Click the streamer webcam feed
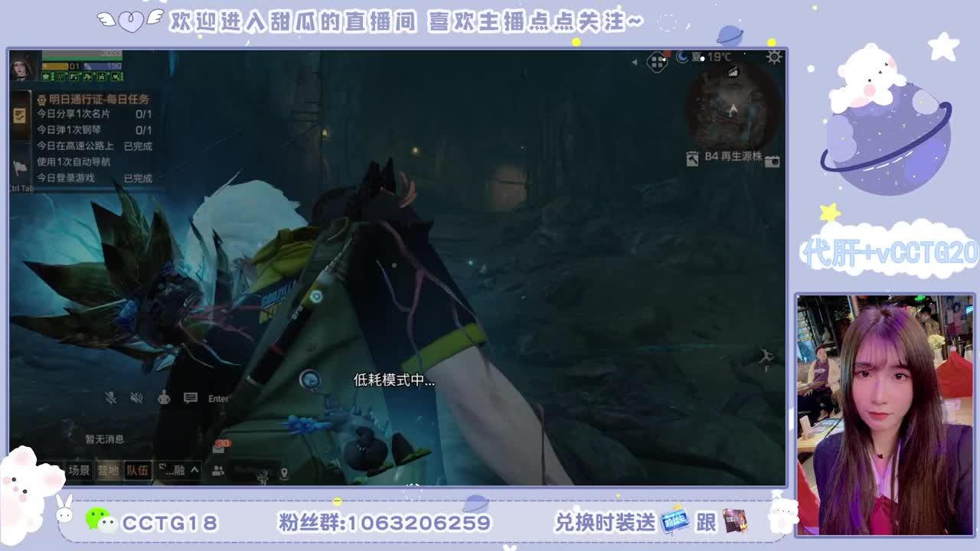The width and height of the screenshot is (980, 551). tap(885, 415)
